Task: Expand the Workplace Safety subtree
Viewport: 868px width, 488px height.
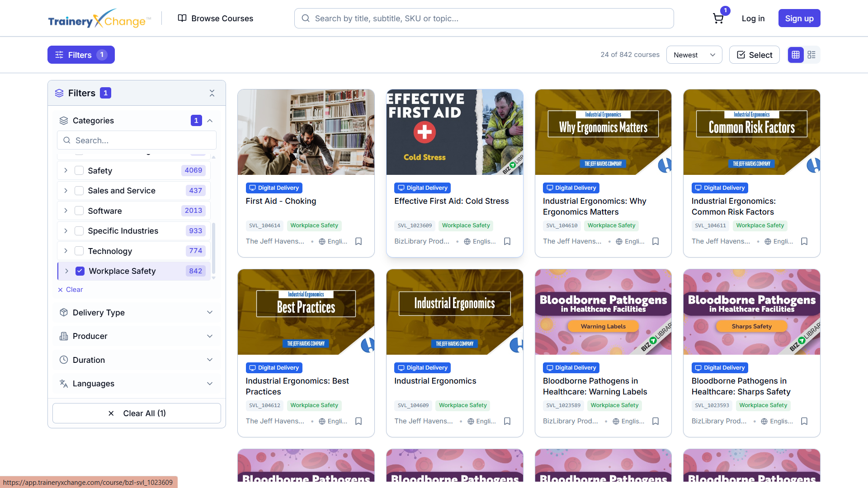Action: click(67, 271)
